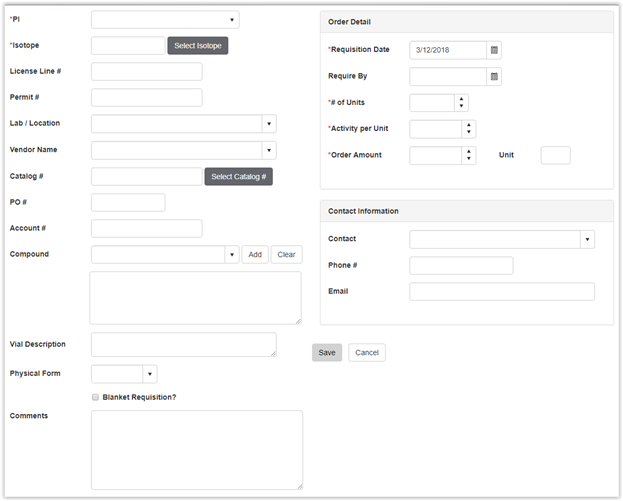Open the Contact dropdown
This screenshot has height=501, width=623.
[587, 240]
